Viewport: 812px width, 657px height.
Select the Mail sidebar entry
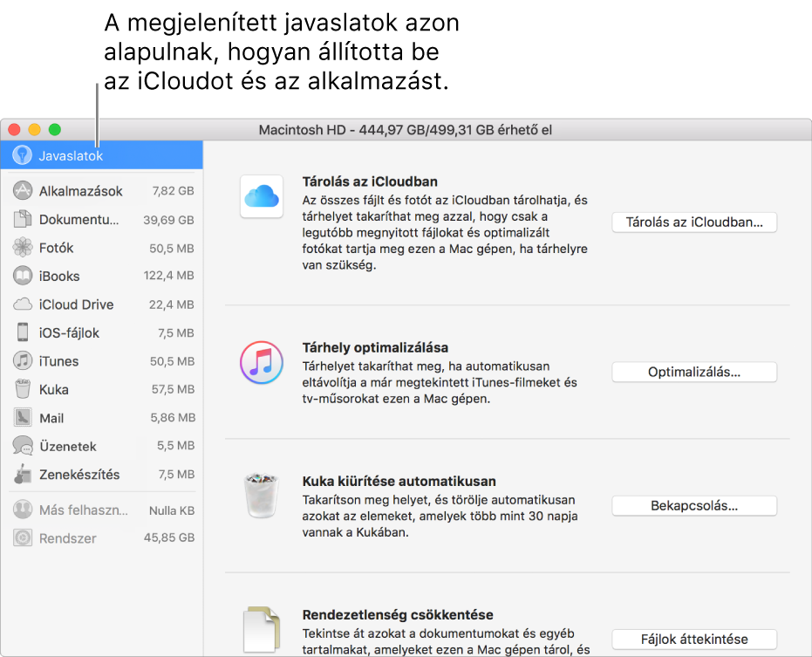click(x=101, y=418)
